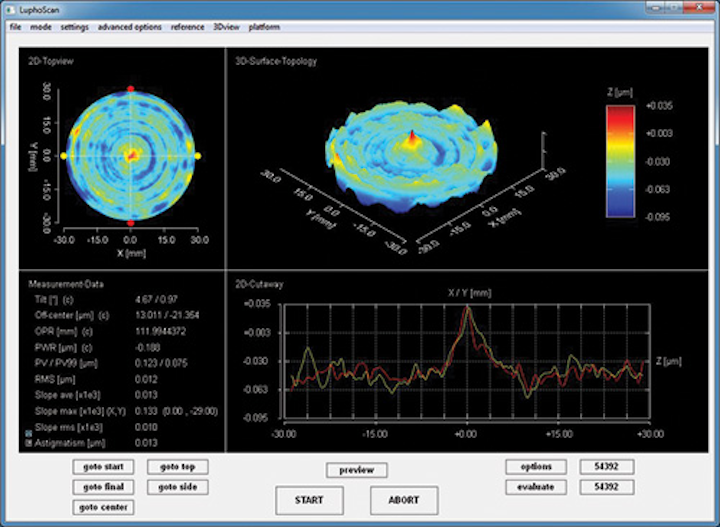Image resolution: width=720 pixels, height=527 pixels.
Task: Start the measurement with START
Action: coord(309,500)
